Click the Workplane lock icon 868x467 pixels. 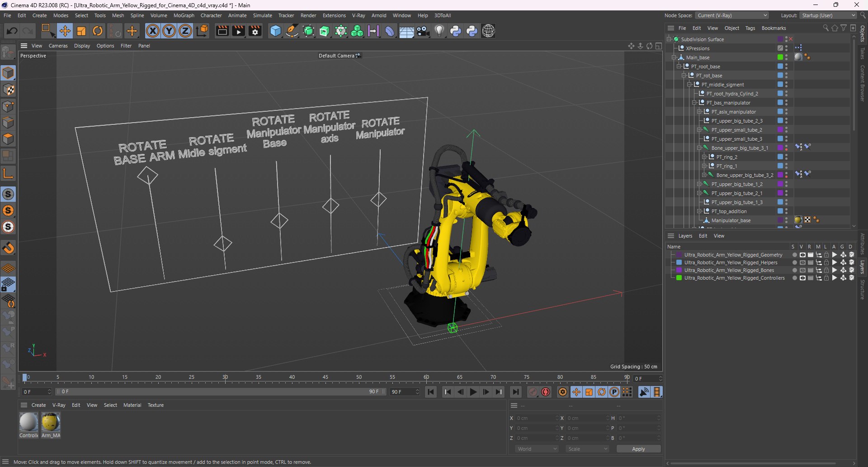pos(9,285)
